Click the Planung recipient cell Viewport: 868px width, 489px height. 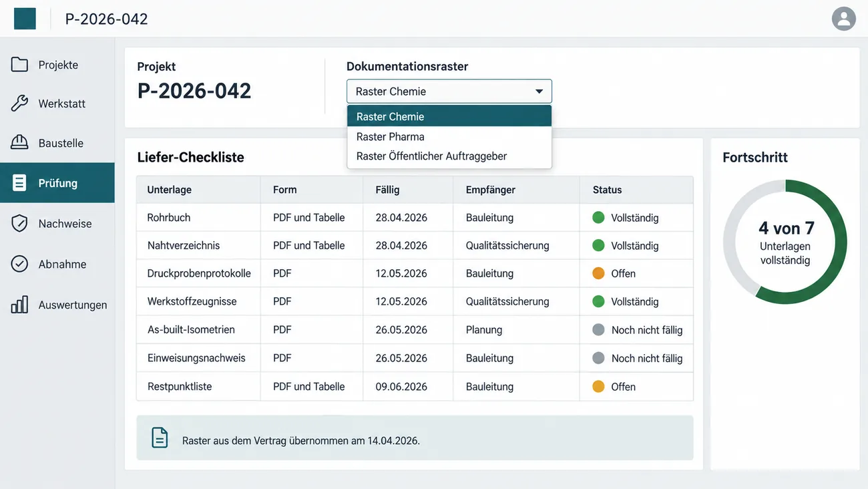[484, 330]
